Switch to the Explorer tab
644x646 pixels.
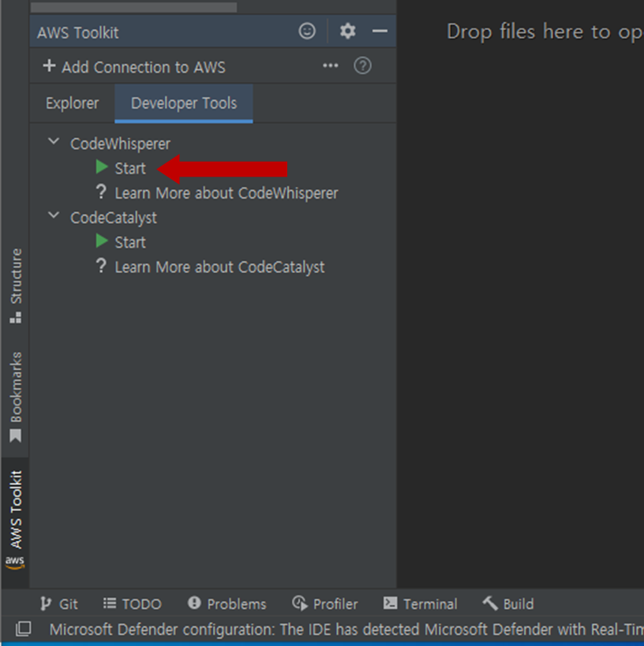point(72,103)
